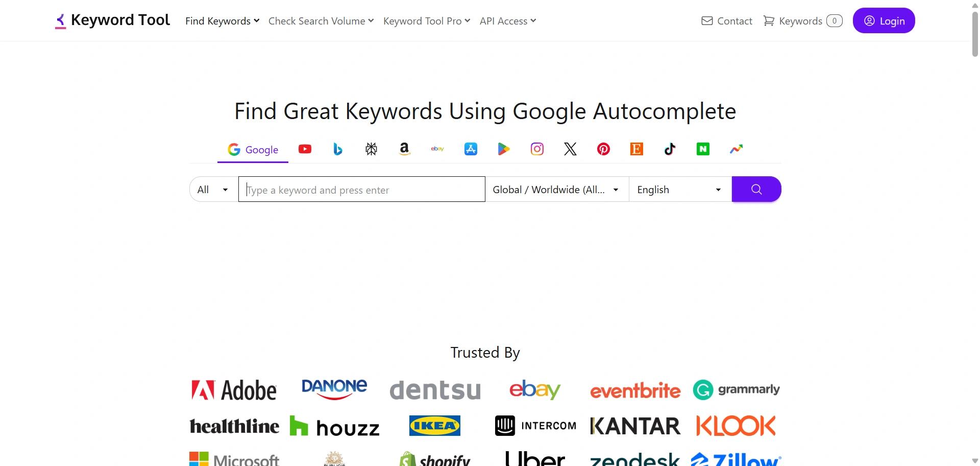This screenshot has height=466, width=980.
Task: Click the KLOOK logo
Action: point(736,426)
